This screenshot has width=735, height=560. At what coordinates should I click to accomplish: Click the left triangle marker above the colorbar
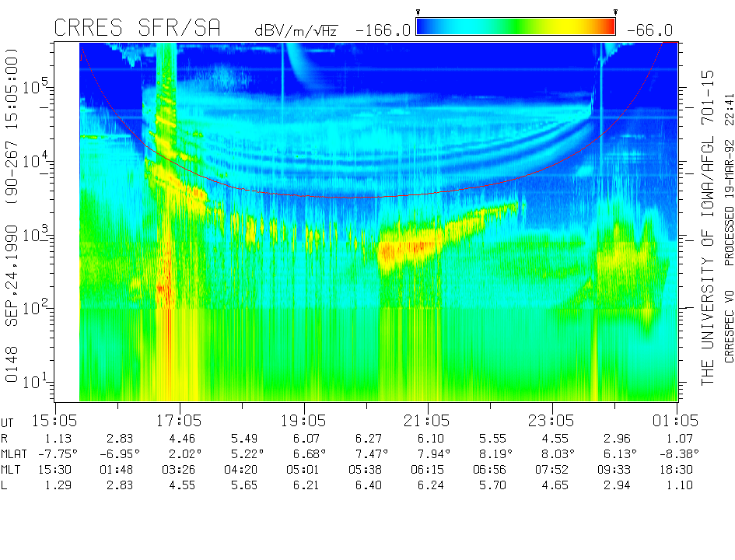418,12
